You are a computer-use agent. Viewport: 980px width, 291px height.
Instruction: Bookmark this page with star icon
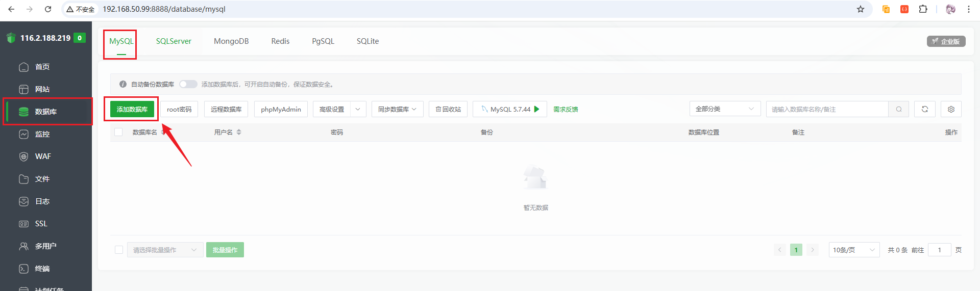click(861, 9)
